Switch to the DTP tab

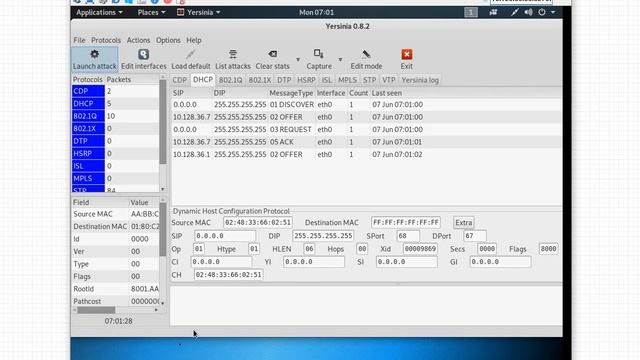(x=284, y=80)
